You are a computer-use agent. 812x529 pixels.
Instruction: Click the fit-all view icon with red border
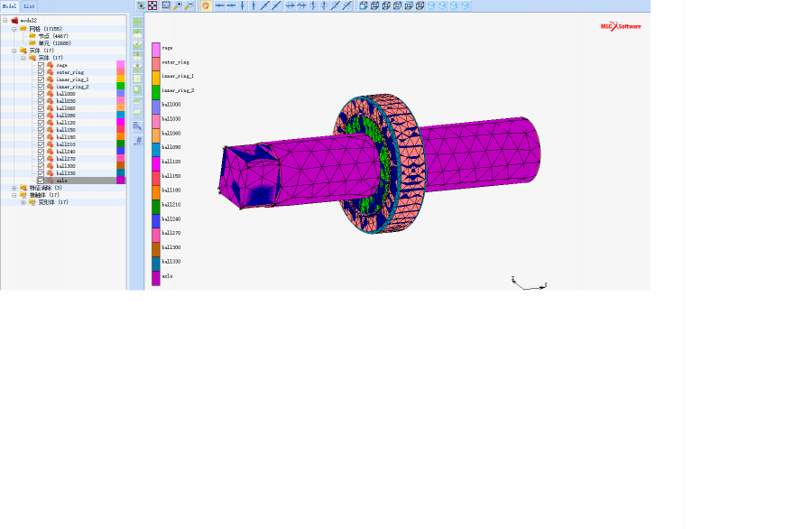152,5
